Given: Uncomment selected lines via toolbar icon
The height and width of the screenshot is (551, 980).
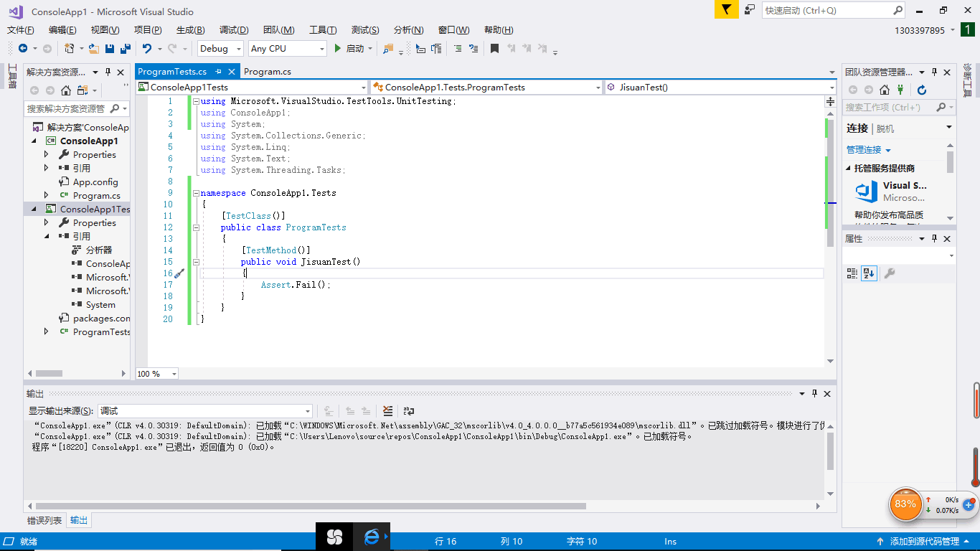Looking at the screenshot, I should [x=473, y=49].
